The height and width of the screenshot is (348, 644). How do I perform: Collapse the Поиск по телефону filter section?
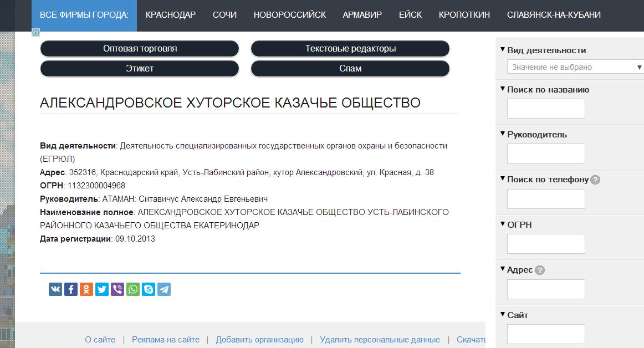pyautogui.click(x=502, y=178)
